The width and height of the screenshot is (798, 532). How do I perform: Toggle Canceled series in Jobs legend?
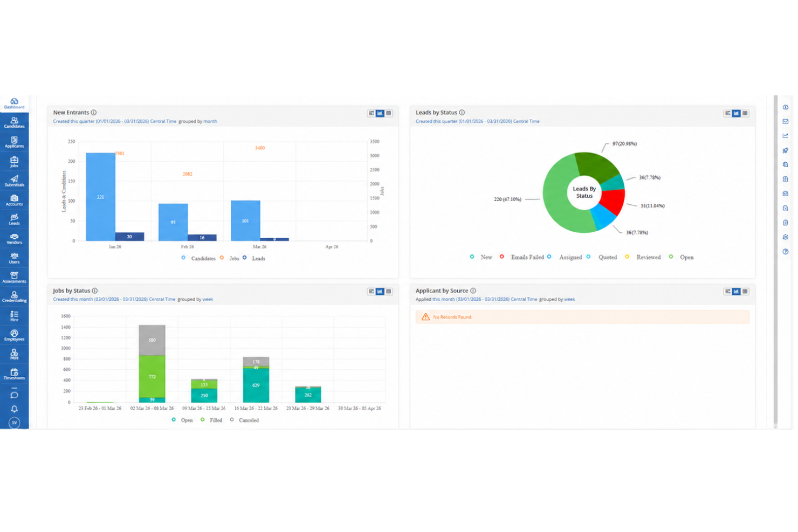(244, 420)
